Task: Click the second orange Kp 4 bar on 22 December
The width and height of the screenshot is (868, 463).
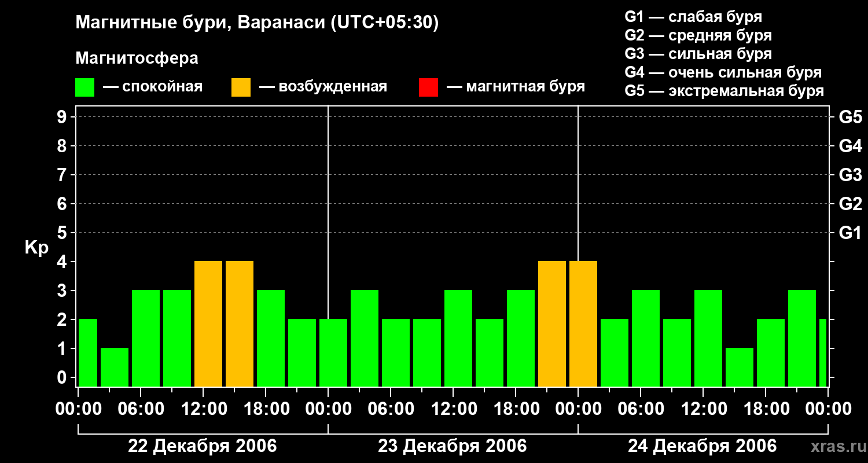Action: click(240, 324)
